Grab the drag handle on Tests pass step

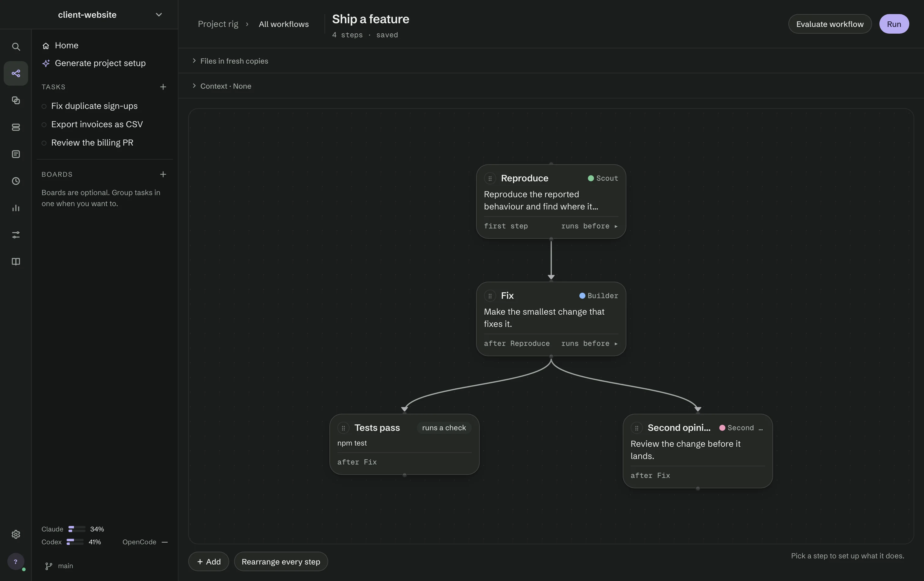pos(343,428)
